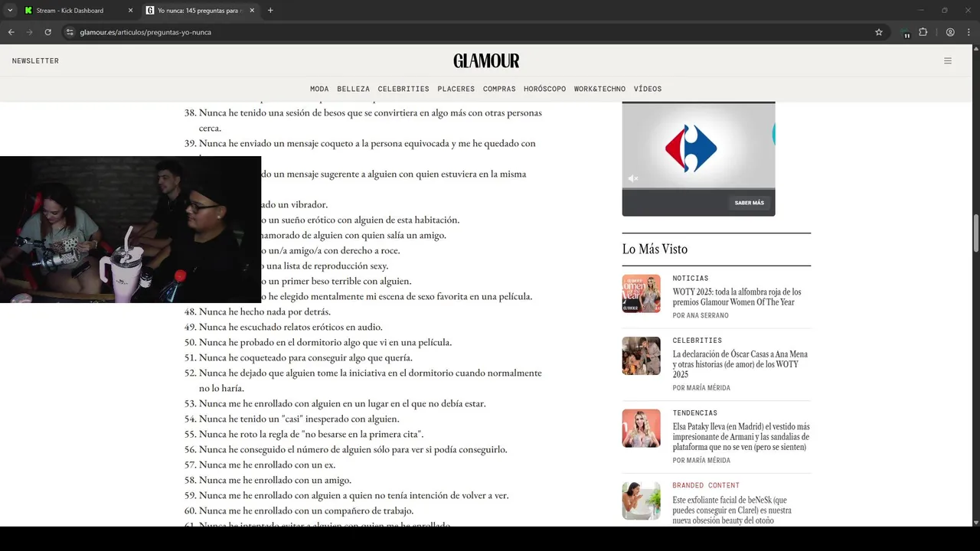
Task: Reload the current page
Action: tap(48, 32)
